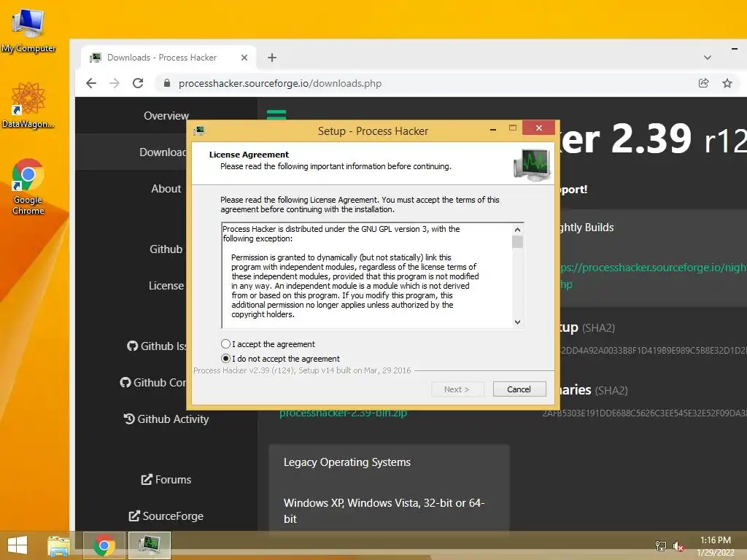Close the Downloads - Process Hacker tab
Screen dimensions: 747x560
pyautogui.click(x=244, y=58)
